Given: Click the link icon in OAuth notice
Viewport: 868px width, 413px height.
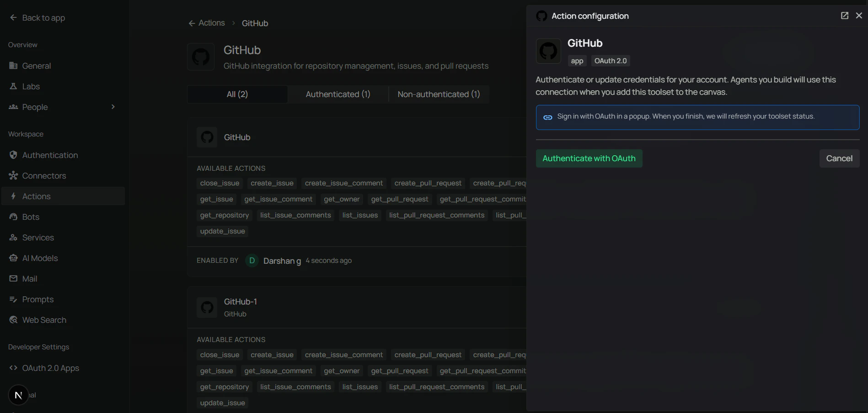Looking at the screenshot, I should tap(547, 117).
